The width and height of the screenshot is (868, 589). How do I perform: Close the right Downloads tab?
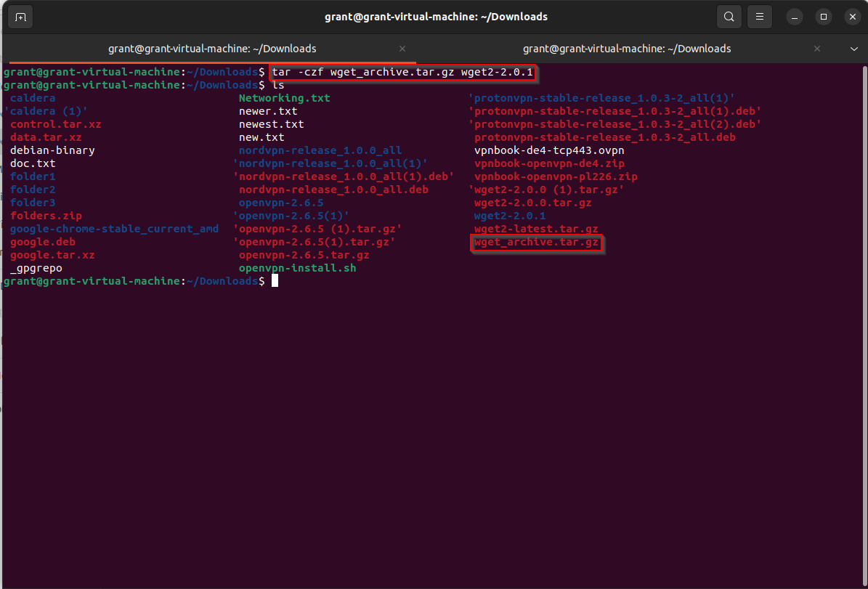[816, 49]
